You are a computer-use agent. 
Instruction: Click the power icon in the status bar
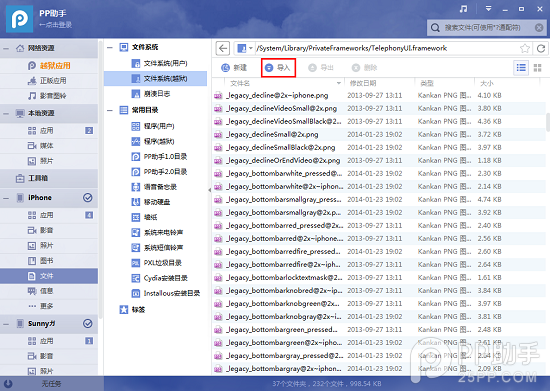(x=8, y=384)
